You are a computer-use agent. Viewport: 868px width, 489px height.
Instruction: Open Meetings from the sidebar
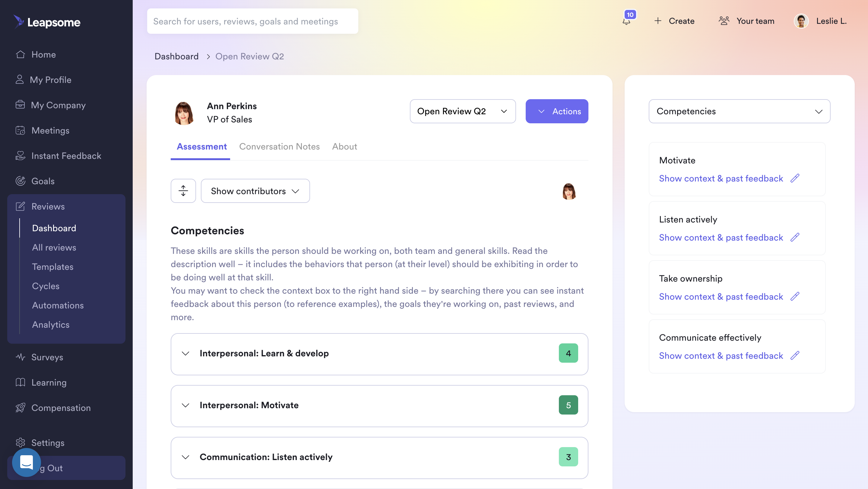tap(51, 130)
